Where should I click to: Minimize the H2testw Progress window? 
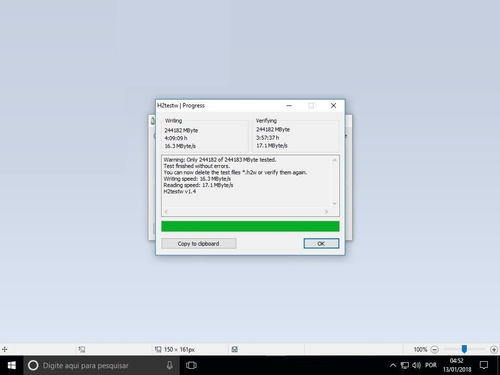click(x=289, y=106)
